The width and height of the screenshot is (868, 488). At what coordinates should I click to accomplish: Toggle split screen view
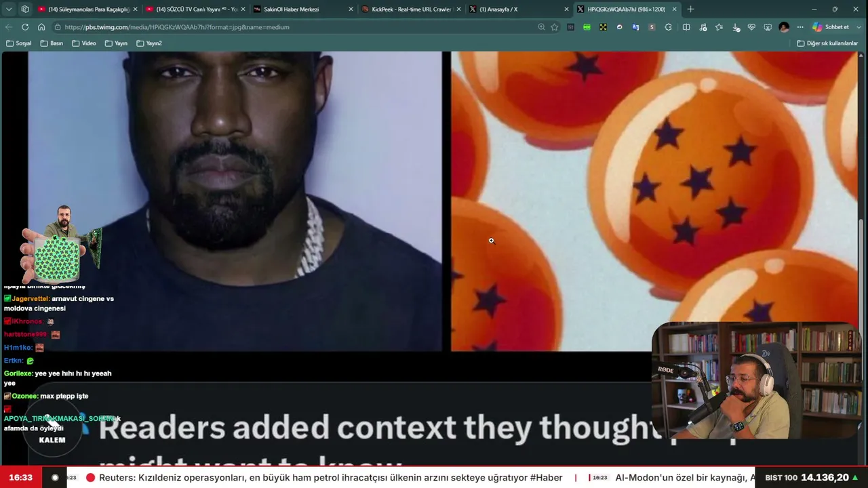[686, 27]
